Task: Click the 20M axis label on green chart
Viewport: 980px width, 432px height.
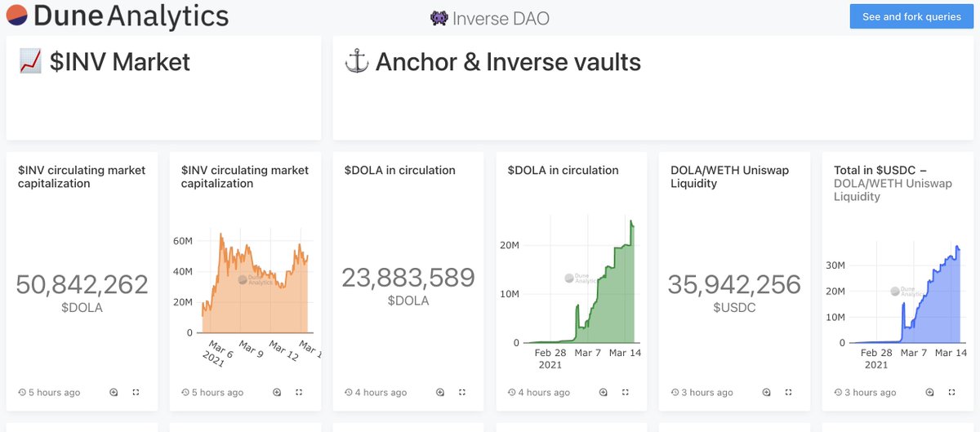Action: coord(510,244)
